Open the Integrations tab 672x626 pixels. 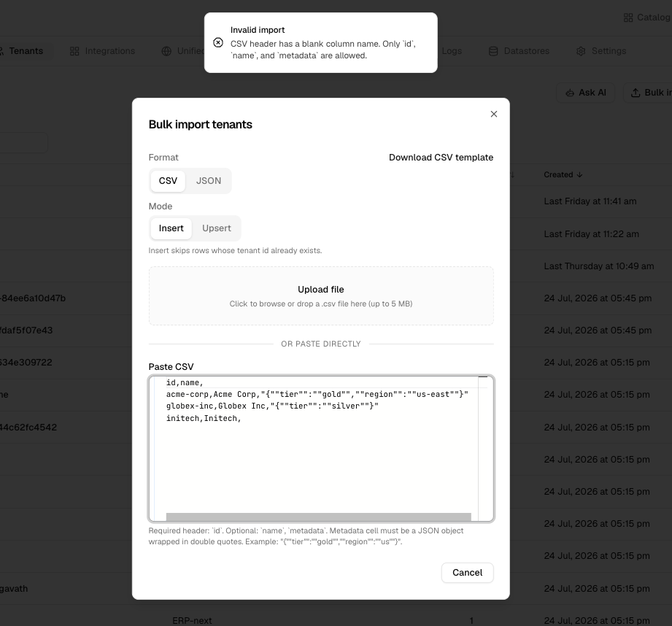click(102, 51)
